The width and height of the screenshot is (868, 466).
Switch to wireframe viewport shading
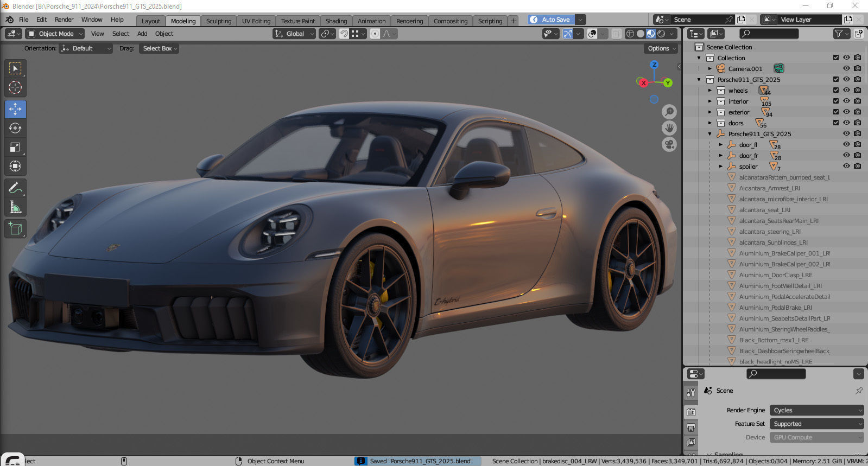[x=630, y=34]
